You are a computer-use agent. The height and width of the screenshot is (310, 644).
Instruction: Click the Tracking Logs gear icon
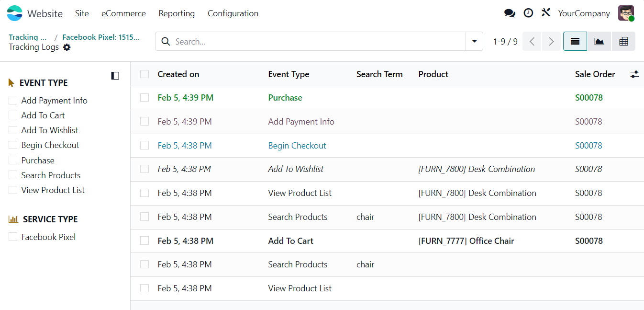click(67, 47)
